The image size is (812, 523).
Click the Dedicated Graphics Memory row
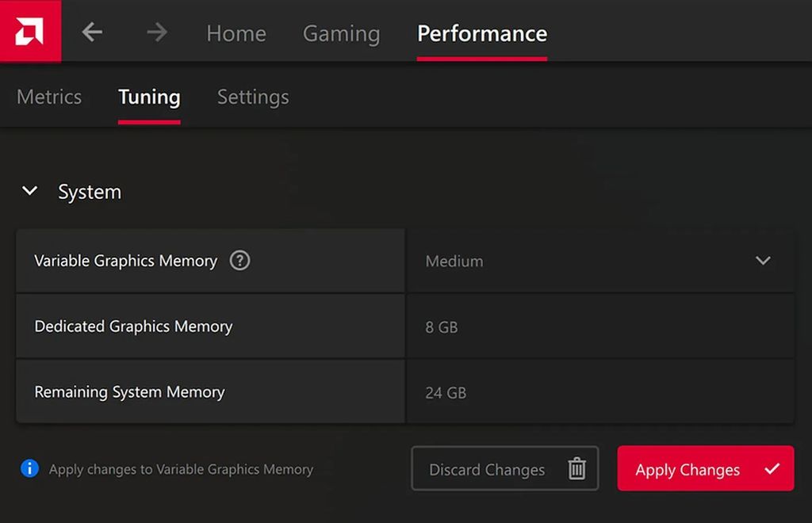210,326
